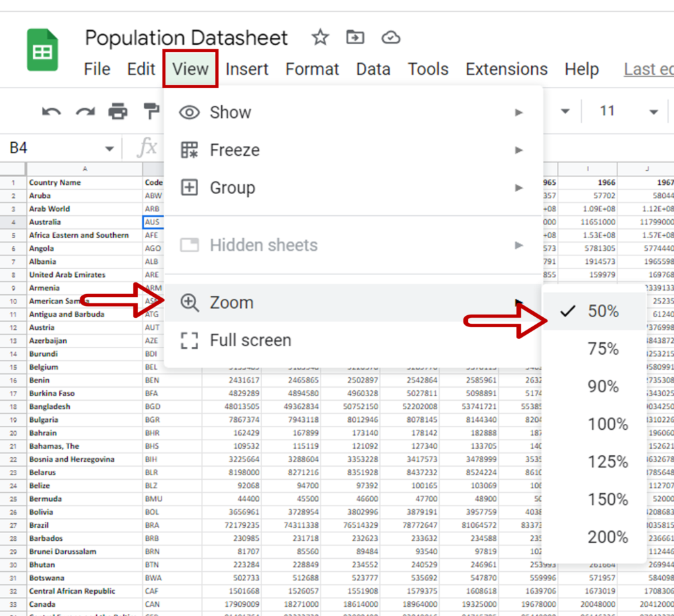Toggle Full screen mode

(249, 340)
